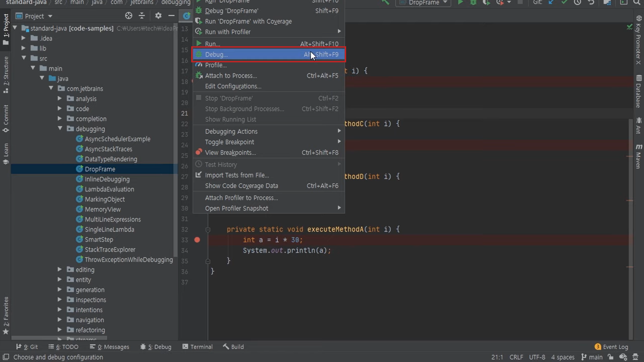Click the Build project hammer icon
Viewport: 644px width, 362px height.
click(386, 2)
